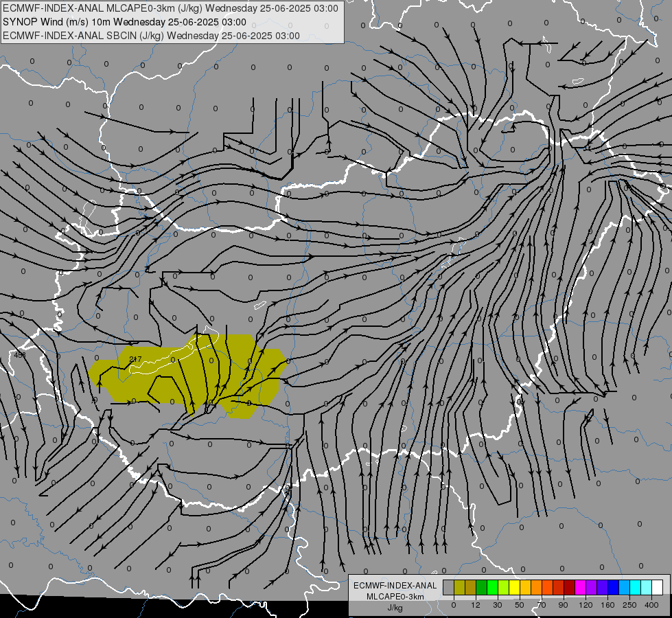The height and width of the screenshot is (618, 672).
Task: Select the orange legend swatch before 70
Action: click(536, 587)
